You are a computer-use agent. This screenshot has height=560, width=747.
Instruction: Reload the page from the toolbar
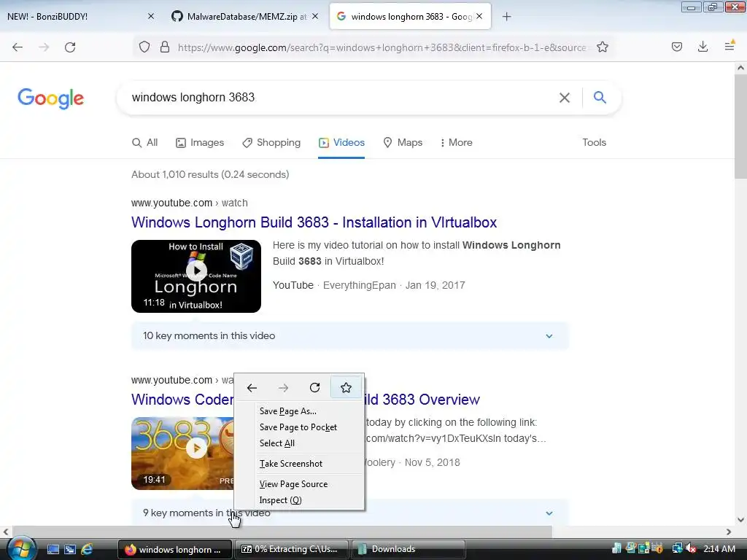coord(70,47)
